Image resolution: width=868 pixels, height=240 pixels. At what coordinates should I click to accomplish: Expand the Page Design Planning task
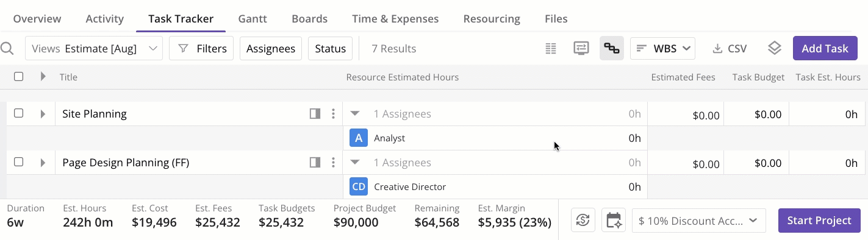point(43,163)
